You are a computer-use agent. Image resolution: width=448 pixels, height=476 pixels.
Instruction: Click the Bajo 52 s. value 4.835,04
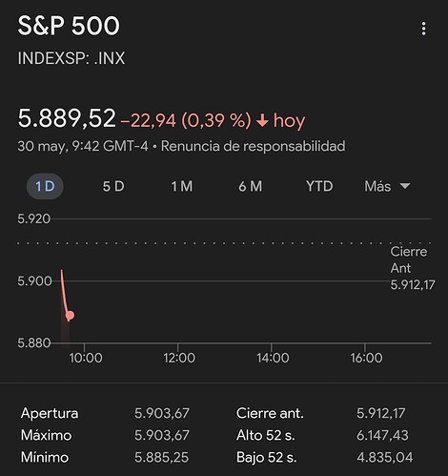tap(384, 458)
